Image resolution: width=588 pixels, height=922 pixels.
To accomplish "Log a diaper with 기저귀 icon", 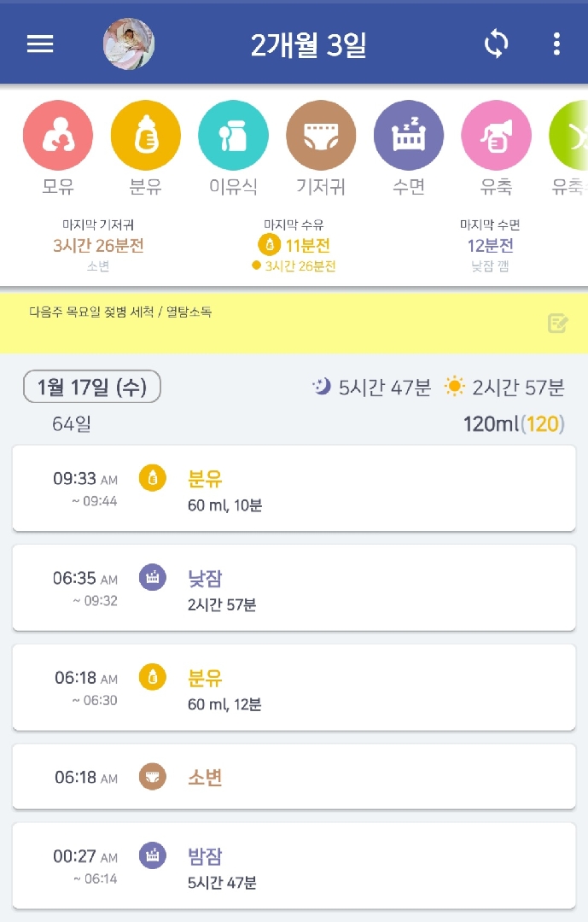I will (321, 137).
